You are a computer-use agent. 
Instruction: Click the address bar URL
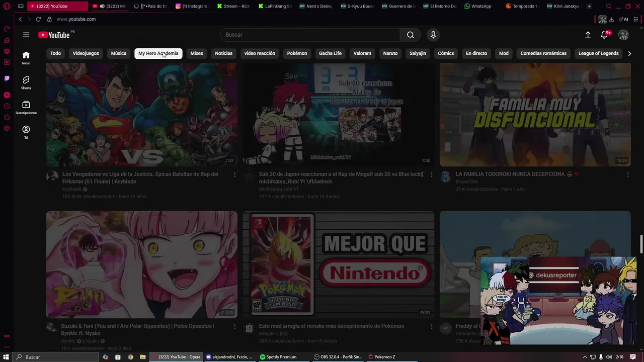coord(76,19)
